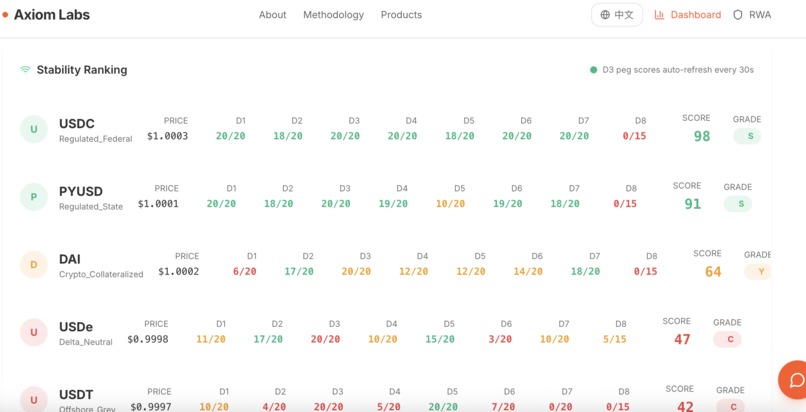The width and height of the screenshot is (806, 412).
Task: Click the D3 peg scores auto-refresh notice
Action: click(678, 70)
